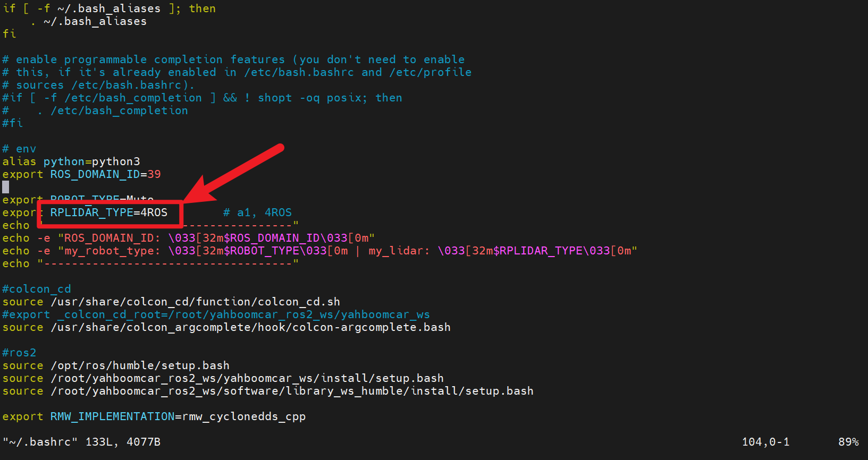This screenshot has height=460, width=868.
Task: Click the line sourcing 'yahboomcar_ws/install/setup.bash'
Action: pyautogui.click(x=223, y=378)
